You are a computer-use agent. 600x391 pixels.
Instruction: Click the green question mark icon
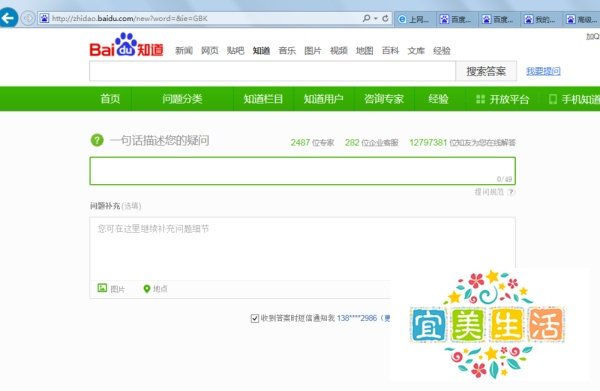(97, 140)
